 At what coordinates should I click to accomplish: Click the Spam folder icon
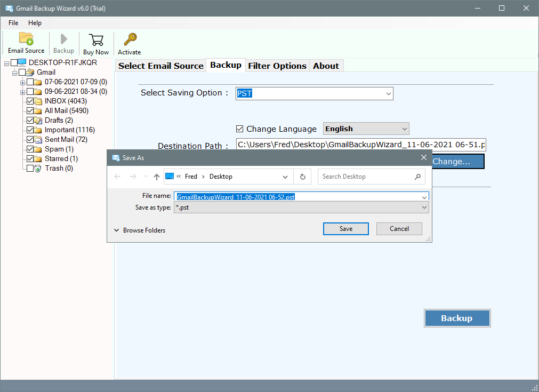coord(38,149)
